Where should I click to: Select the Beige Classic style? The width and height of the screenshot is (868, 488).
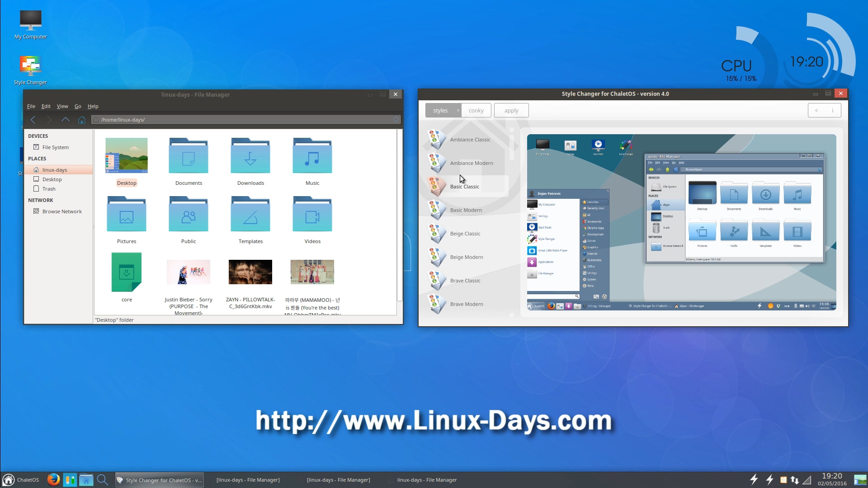pos(467,234)
